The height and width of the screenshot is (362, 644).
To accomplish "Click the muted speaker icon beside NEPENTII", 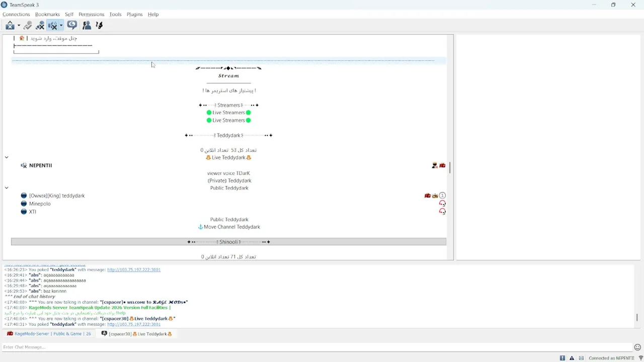I will 24,165.
